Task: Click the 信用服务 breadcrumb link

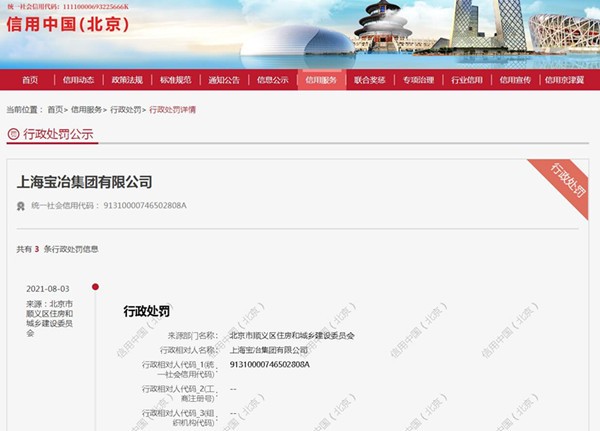Action: click(86, 109)
